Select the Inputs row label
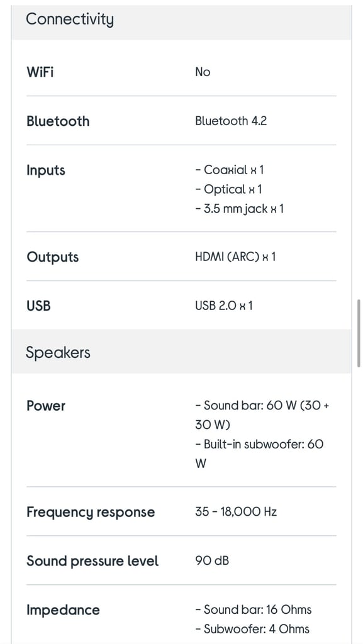 (46, 170)
